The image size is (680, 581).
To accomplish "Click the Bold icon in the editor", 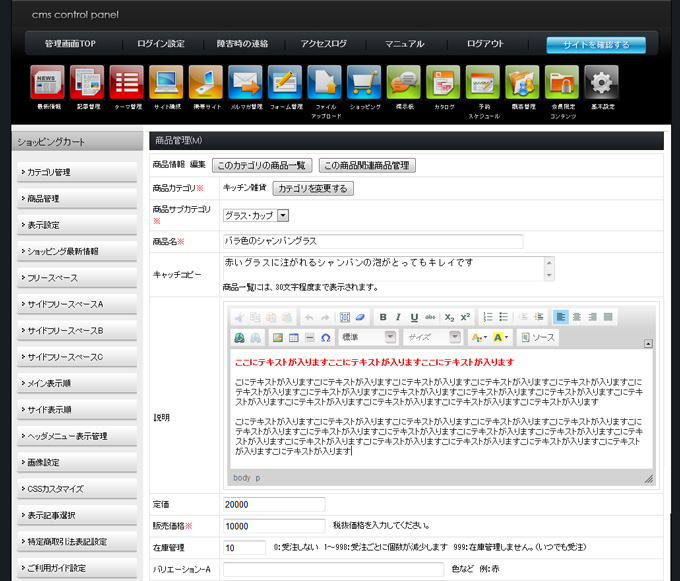I will tap(383, 317).
